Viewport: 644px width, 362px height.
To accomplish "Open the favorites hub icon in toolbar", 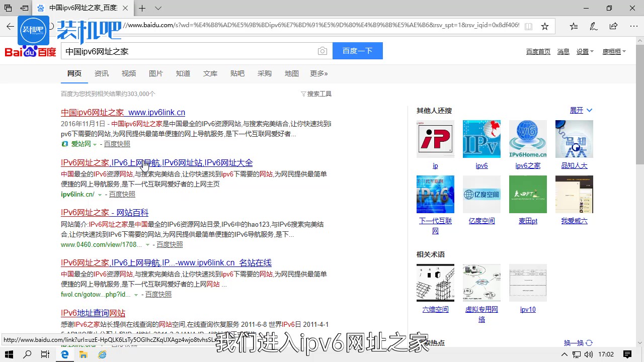I will (x=573, y=26).
